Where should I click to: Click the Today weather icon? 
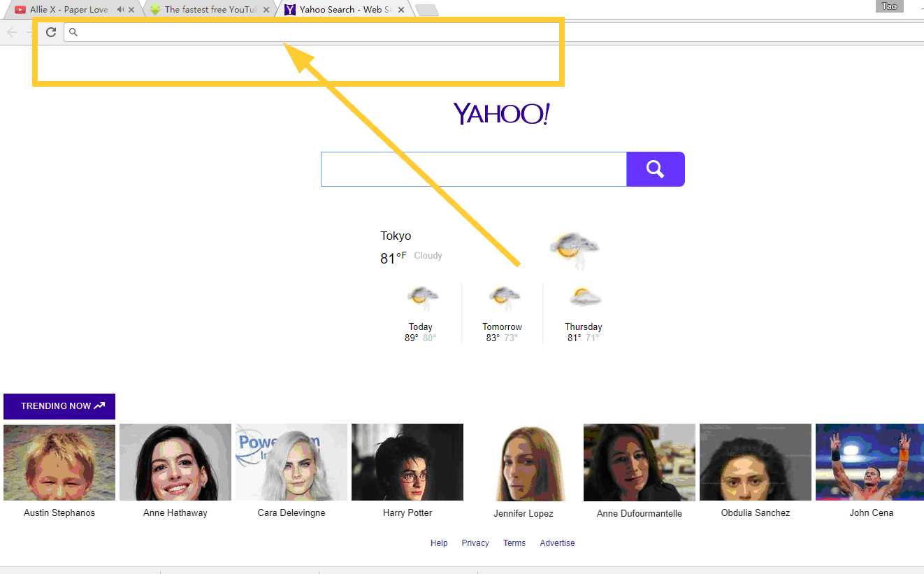pos(422,298)
